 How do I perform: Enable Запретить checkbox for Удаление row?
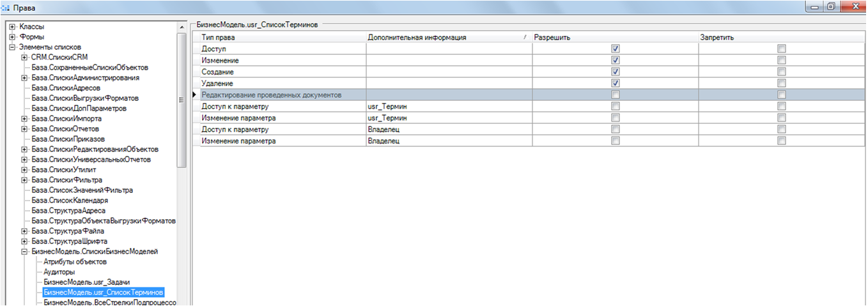(x=781, y=83)
